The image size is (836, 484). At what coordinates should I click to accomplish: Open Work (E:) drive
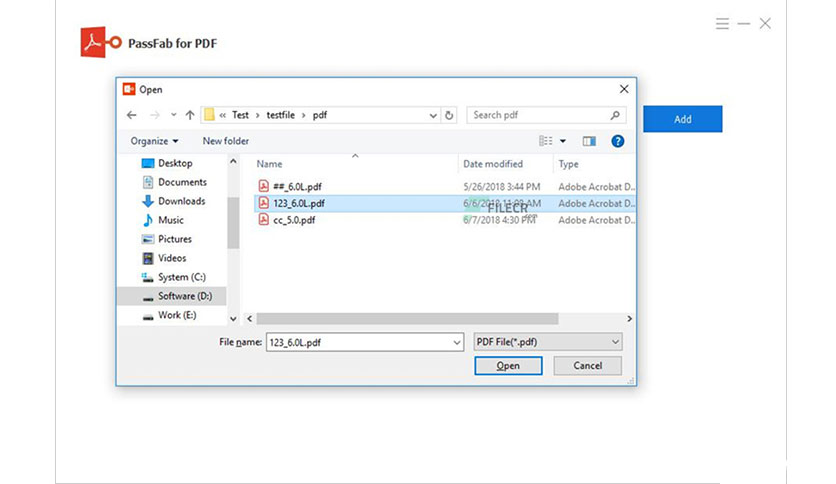pyautogui.click(x=170, y=315)
